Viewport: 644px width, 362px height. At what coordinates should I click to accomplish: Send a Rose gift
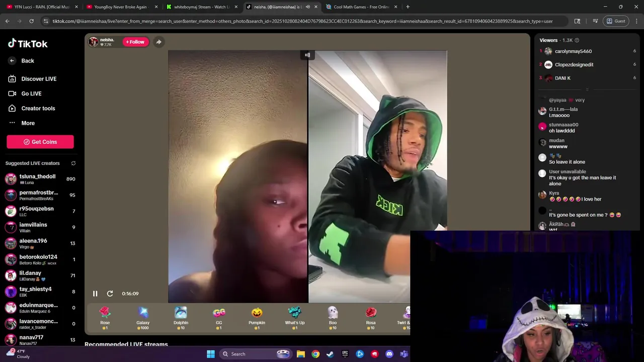[x=105, y=318]
